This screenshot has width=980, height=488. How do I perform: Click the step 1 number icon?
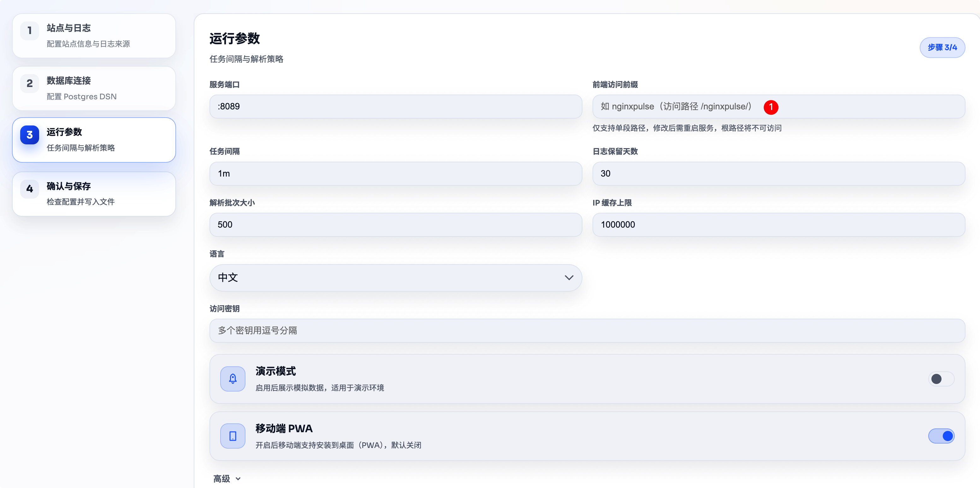[x=30, y=30]
